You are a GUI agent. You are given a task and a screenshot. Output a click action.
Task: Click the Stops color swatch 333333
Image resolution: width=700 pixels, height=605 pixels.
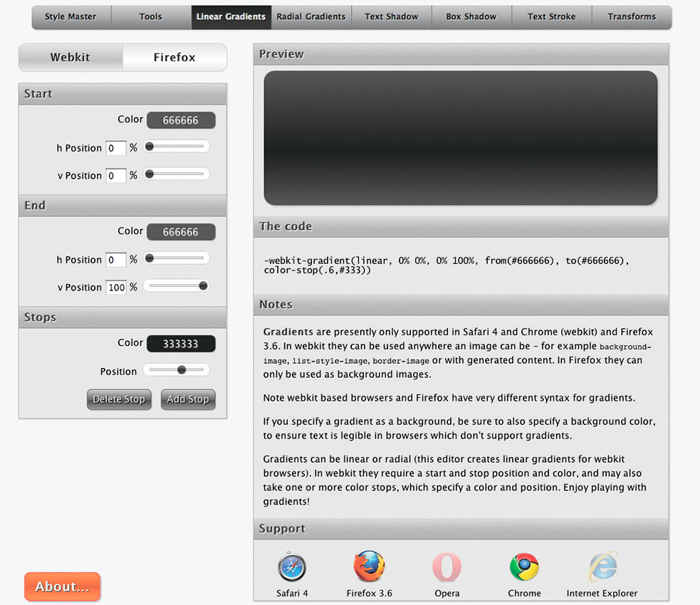[181, 344]
